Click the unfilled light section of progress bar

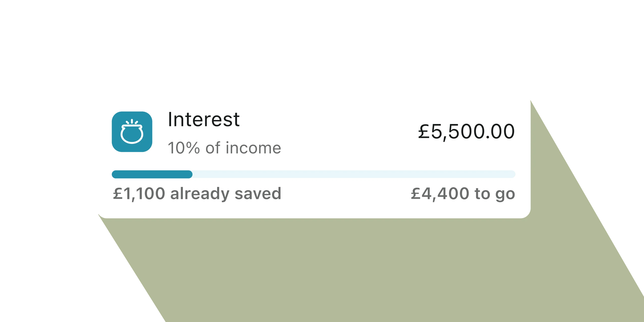pos(354,174)
